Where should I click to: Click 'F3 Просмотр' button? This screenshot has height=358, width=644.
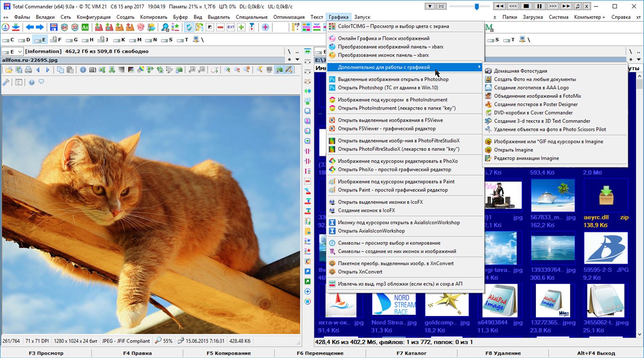[46, 353]
